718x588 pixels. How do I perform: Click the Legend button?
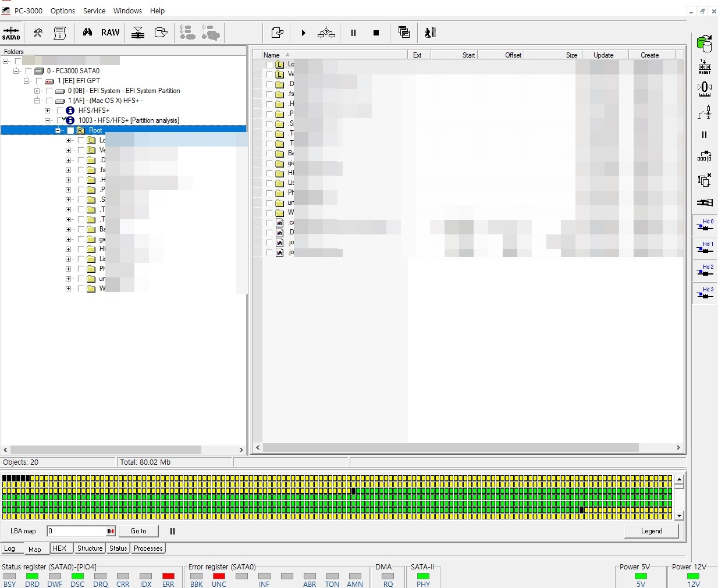tap(652, 531)
